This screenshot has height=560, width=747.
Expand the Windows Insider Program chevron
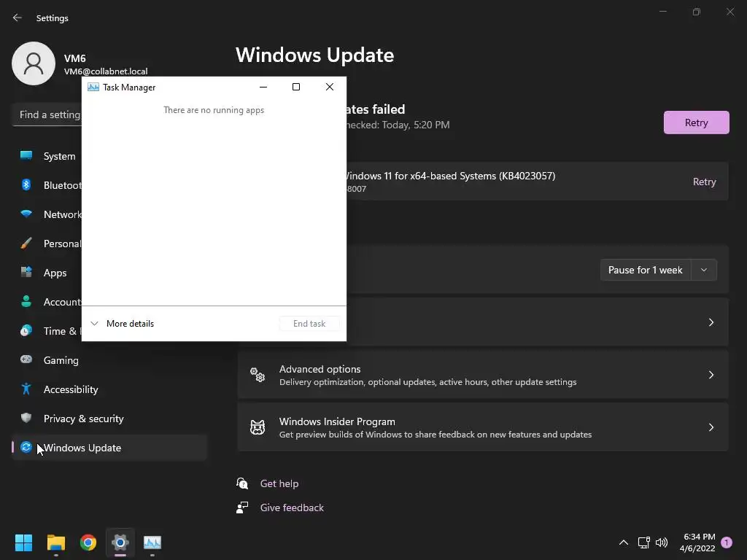[711, 427]
